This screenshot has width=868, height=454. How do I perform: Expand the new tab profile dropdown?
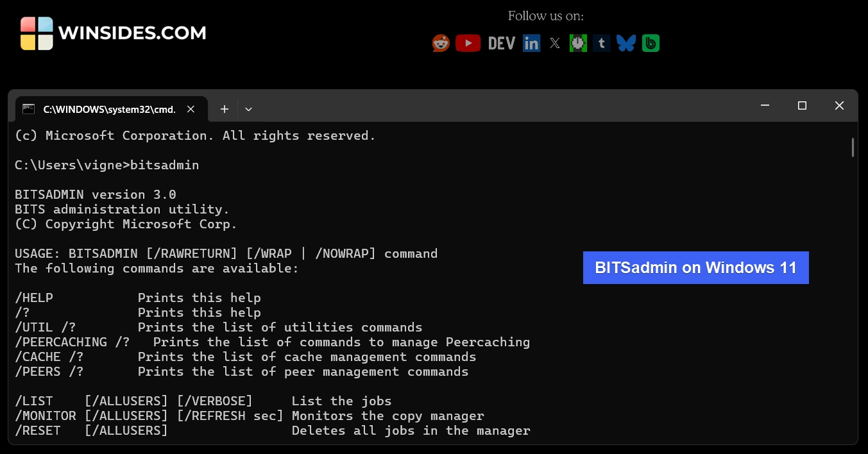tap(248, 109)
